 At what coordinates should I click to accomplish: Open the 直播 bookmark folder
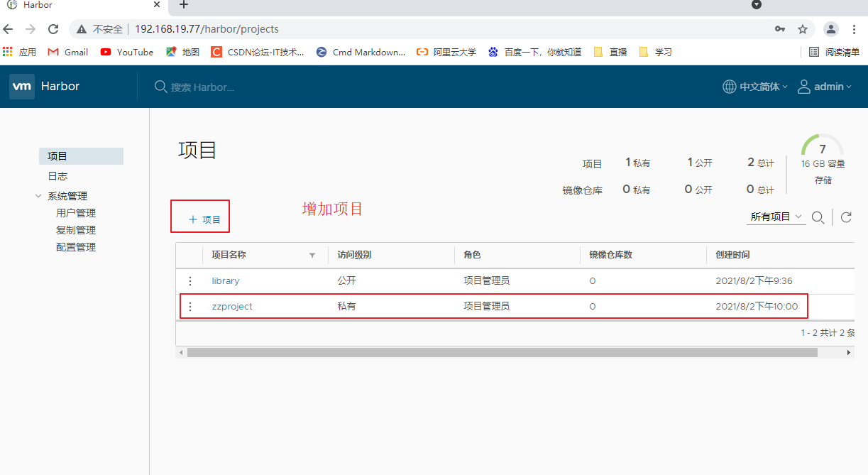click(x=610, y=52)
